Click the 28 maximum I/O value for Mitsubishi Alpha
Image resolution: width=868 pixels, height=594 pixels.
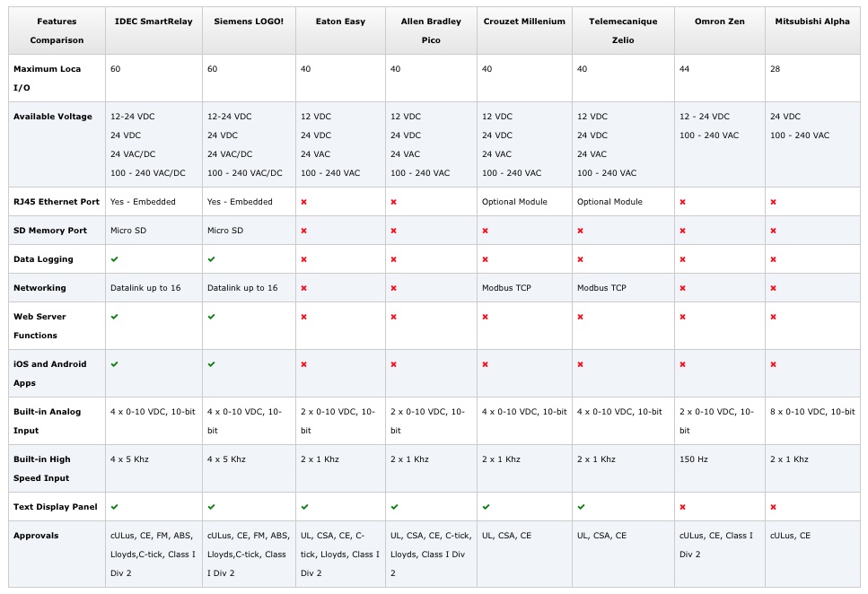click(775, 69)
